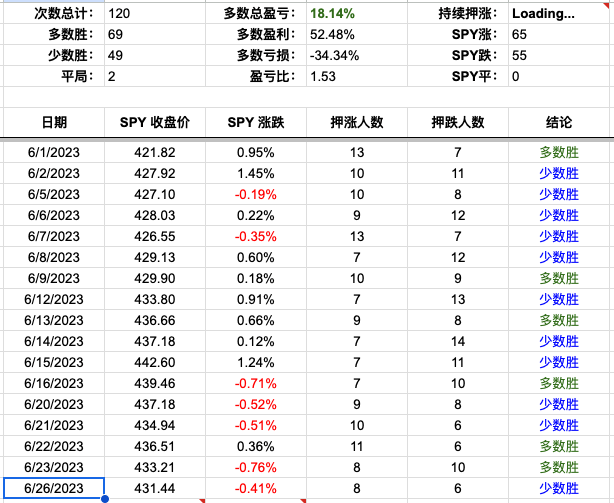Select the red -0.71% change cell
Screen dimensions: 614x503
click(x=256, y=384)
